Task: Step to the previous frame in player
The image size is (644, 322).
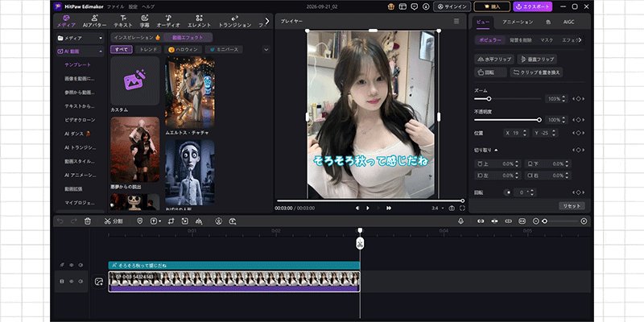Action: [357, 208]
